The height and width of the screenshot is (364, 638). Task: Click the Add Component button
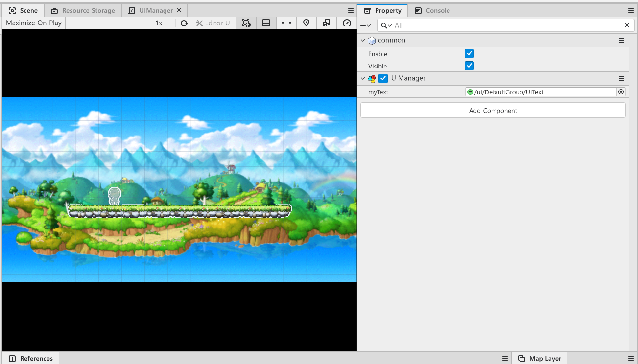(493, 110)
